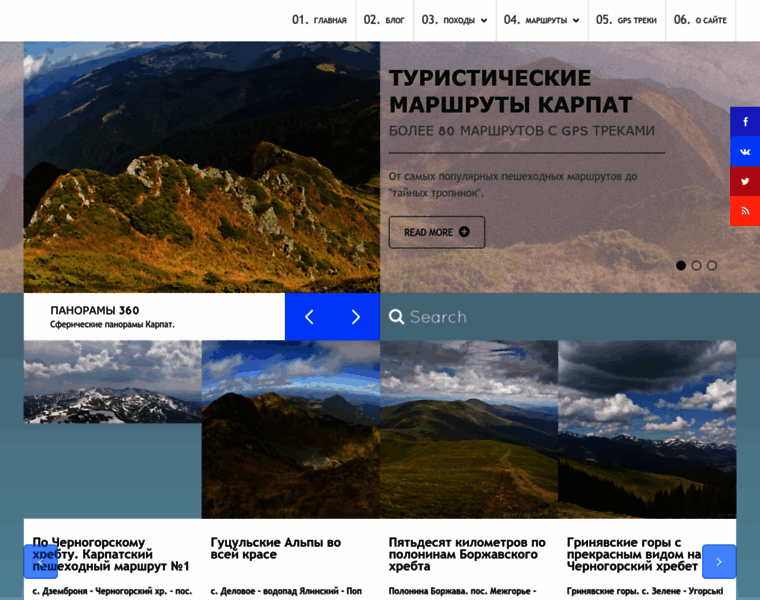The image size is (760, 600).
Task: Open article По Черногорскому хребту
Action: (x=111, y=554)
